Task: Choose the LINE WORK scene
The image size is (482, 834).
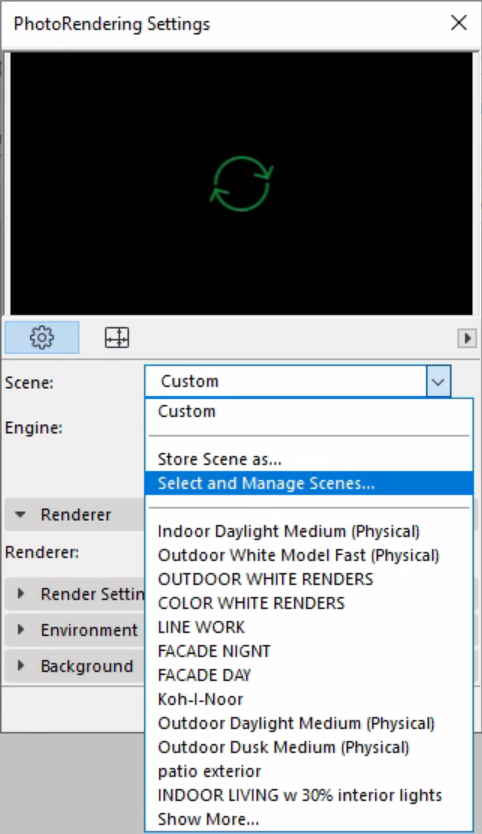Action: click(x=309, y=627)
